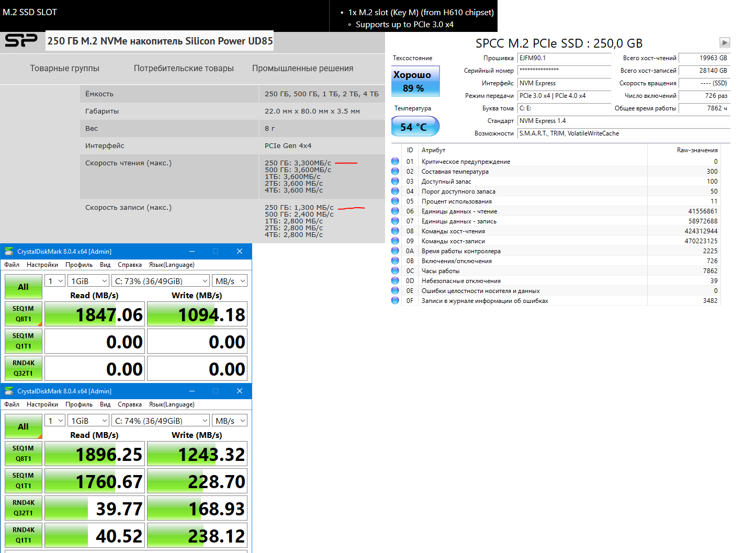Screen dimensions: 756x553
Task: Open the test count dropdown in the C: 74% window
Action: 55,421
